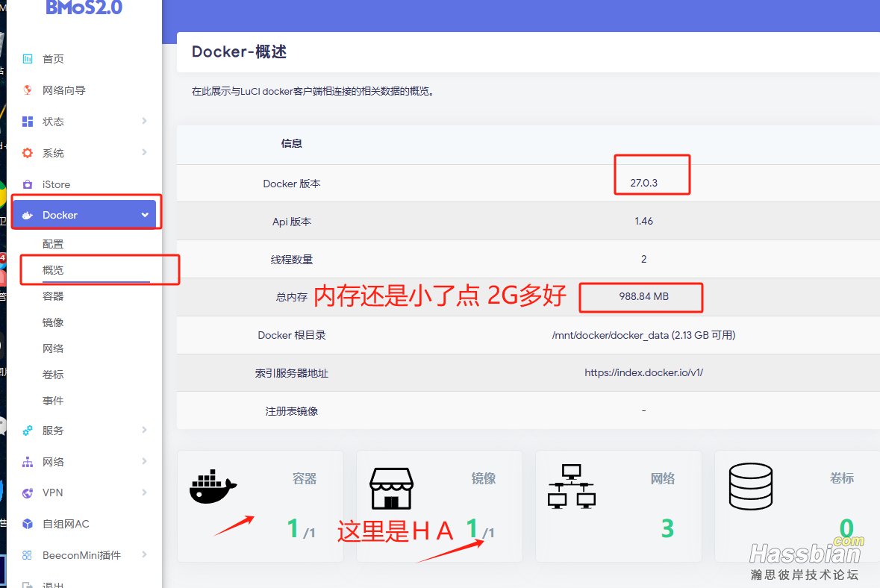Image resolution: width=880 pixels, height=588 pixels.
Task: Expand the 服务 menu chevron
Action: tap(144, 430)
